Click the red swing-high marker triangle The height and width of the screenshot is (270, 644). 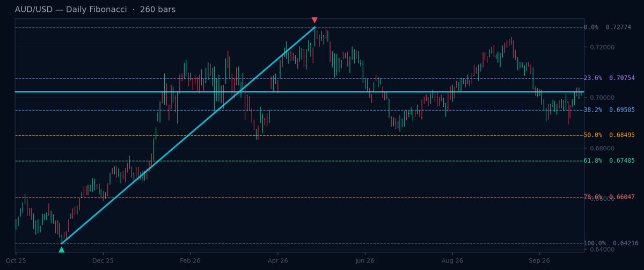(x=314, y=20)
